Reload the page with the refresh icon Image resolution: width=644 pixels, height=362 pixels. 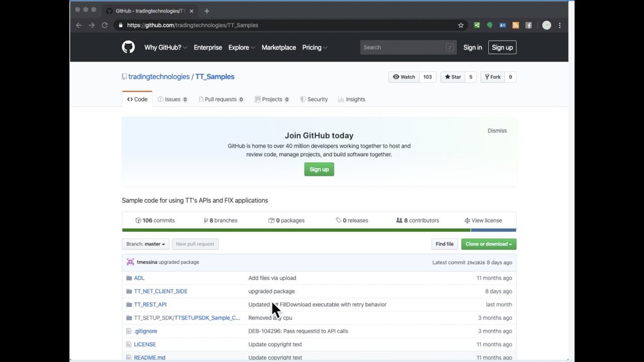tap(105, 25)
